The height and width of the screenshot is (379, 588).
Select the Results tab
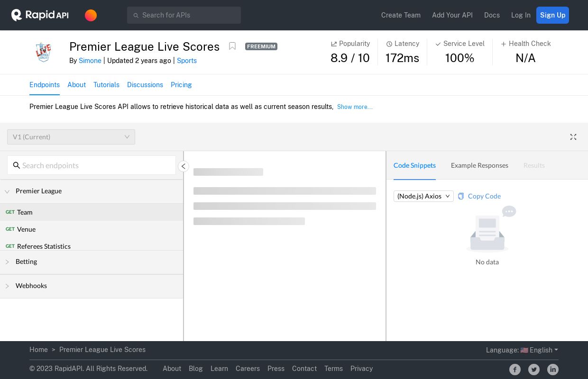(534, 165)
